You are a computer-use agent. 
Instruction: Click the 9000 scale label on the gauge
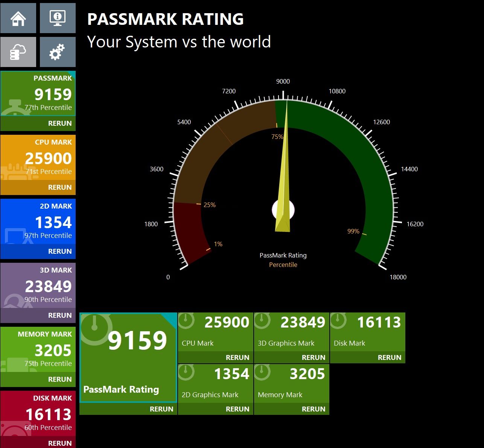coord(283,81)
